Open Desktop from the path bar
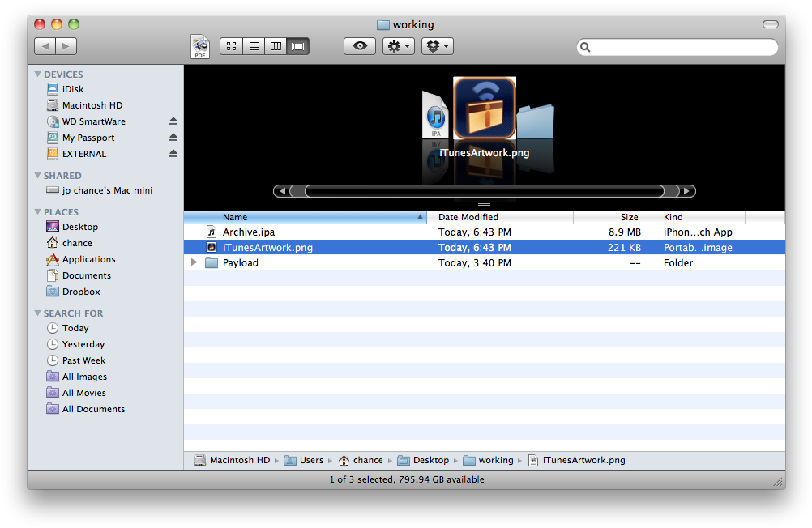Image resolution: width=812 pixels, height=528 pixels. point(431,460)
